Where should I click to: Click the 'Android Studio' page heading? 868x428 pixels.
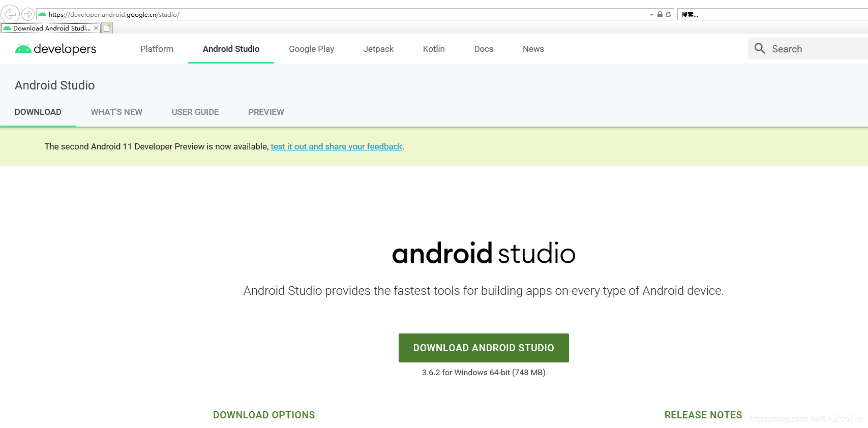coord(55,85)
